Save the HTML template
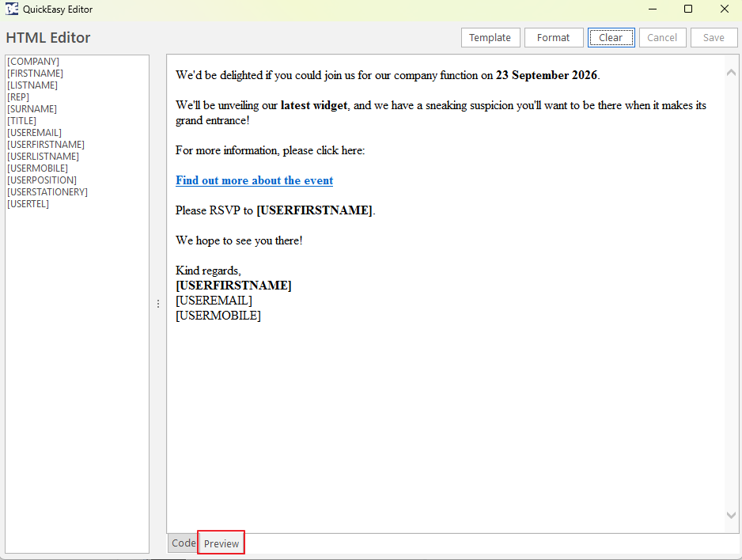Viewport: 742px width, 560px height. tap(714, 38)
